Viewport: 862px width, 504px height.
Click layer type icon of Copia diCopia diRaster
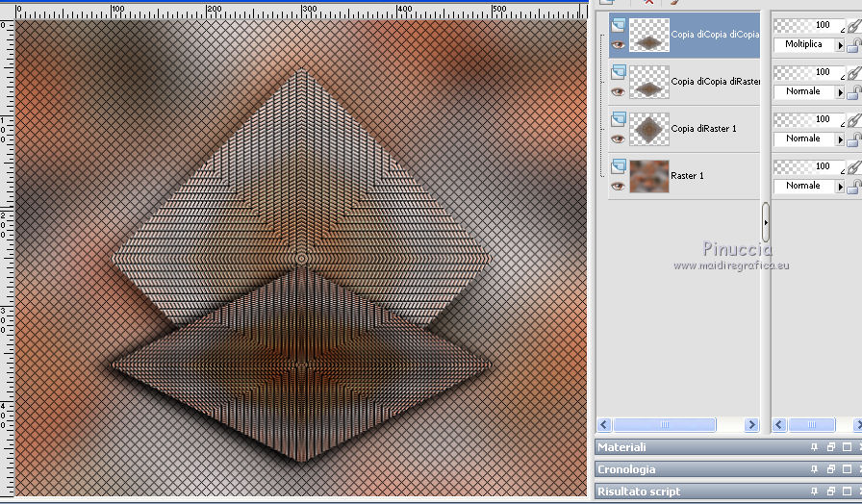tap(619, 71)
